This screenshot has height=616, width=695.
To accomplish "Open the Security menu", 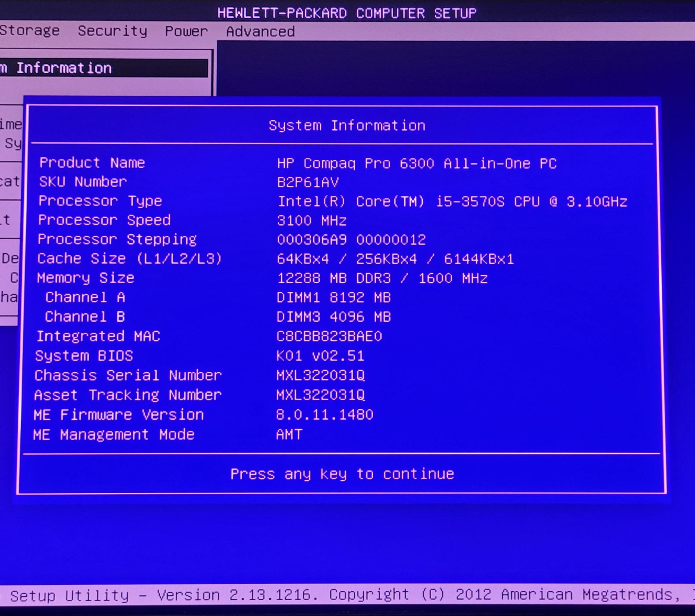I will point(113,31).
